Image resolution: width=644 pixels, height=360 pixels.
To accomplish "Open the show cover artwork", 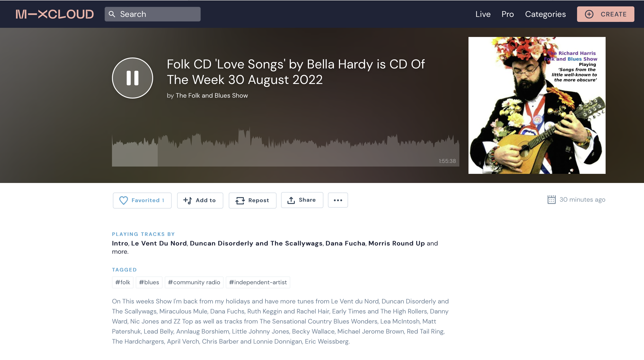I will [537, 105].
